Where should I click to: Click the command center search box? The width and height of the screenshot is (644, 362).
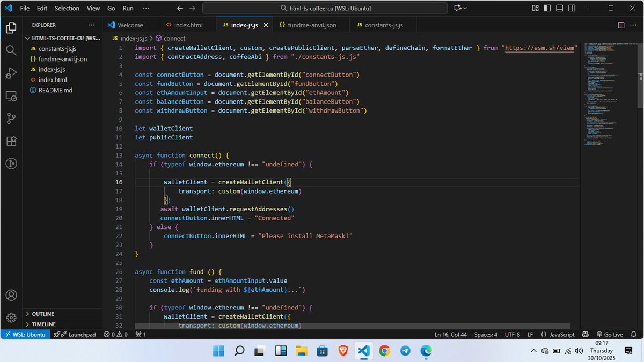(x=325, y=8)
